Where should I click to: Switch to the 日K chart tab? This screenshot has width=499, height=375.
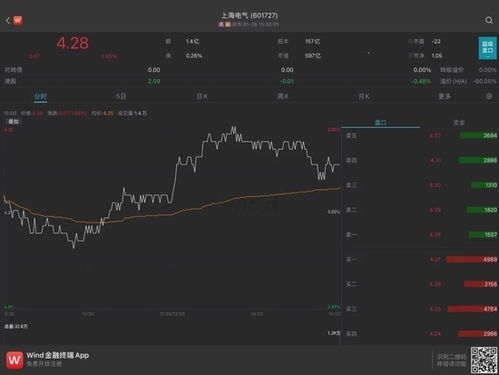pyautogui.click(x=202, y=96)
